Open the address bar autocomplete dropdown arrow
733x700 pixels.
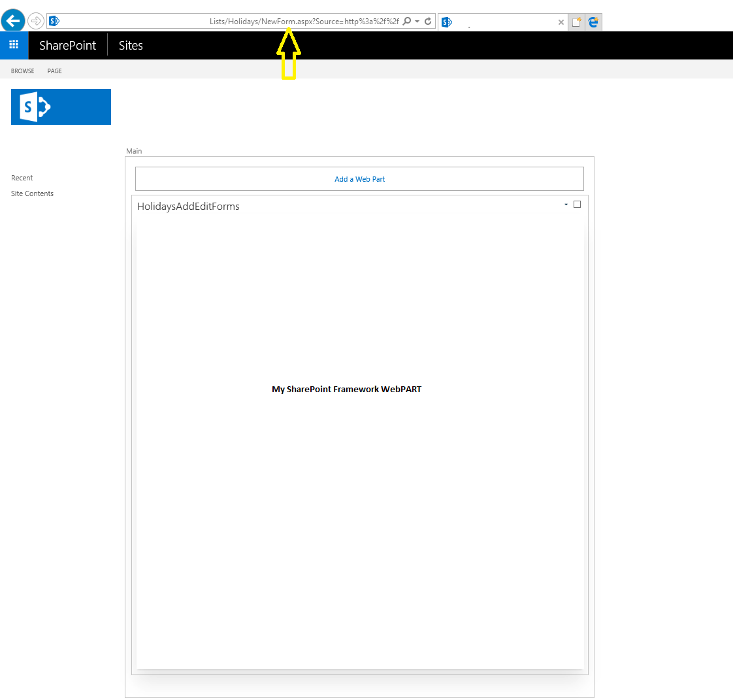[417, 21]
